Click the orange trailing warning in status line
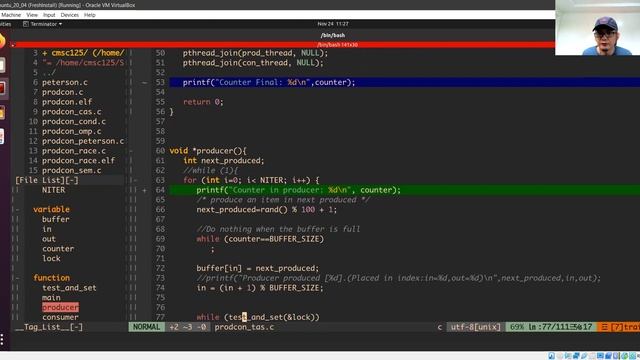 (x=619, y=327)
